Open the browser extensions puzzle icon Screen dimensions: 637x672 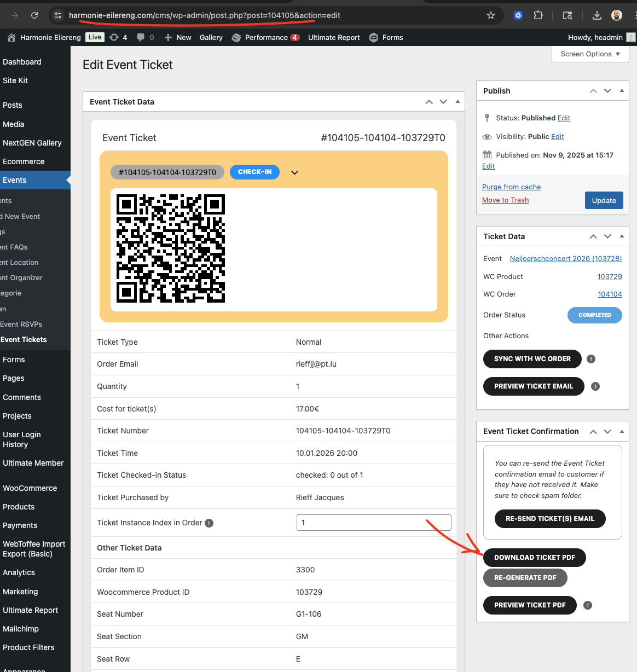pos(538,15)
